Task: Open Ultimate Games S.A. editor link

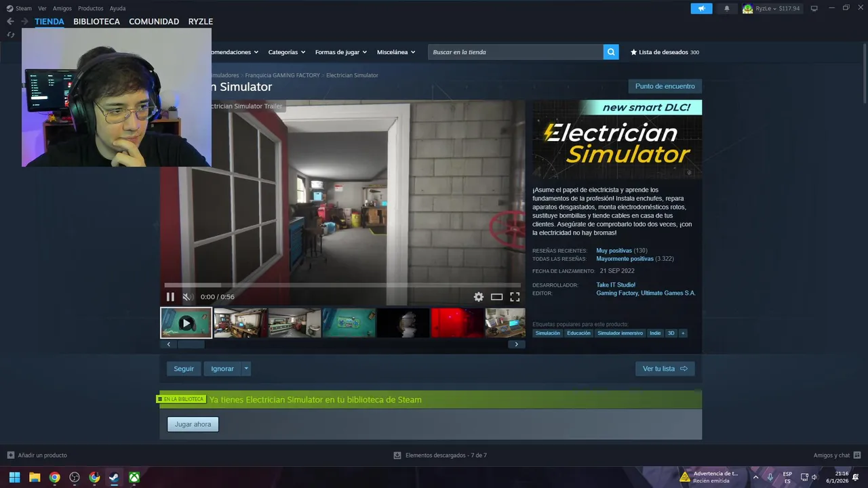Action: (668, 293)
